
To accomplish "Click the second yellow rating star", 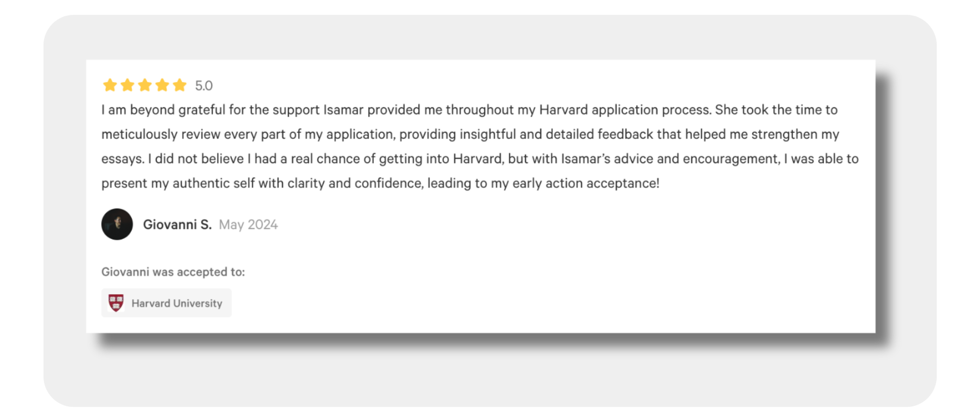I will coord(127,85).
